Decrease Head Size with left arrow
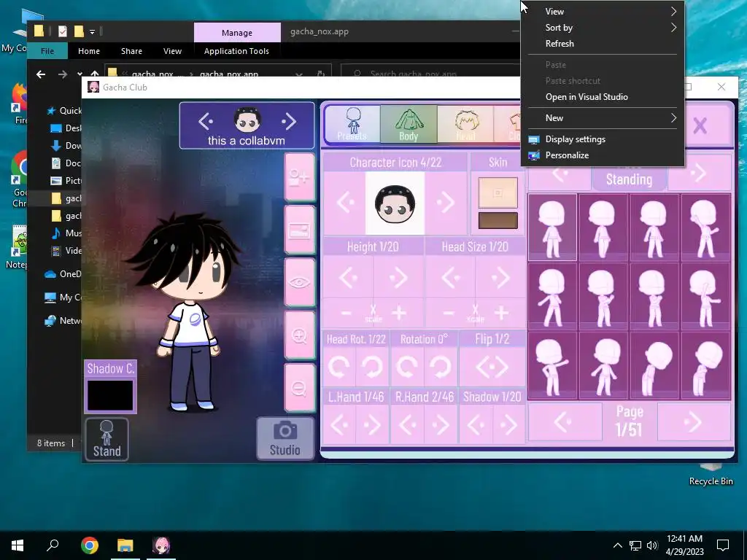 point(450,277)
